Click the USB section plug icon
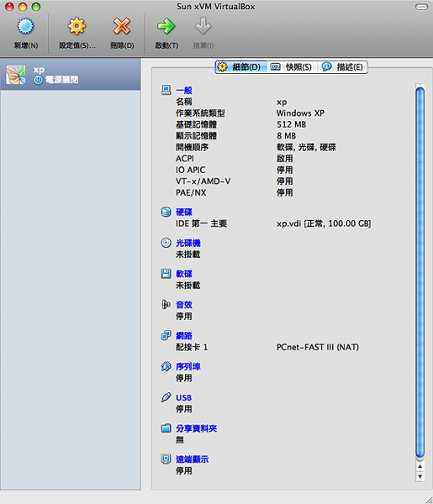This screenshot has height=504, width=433. (x=166, y=397)
